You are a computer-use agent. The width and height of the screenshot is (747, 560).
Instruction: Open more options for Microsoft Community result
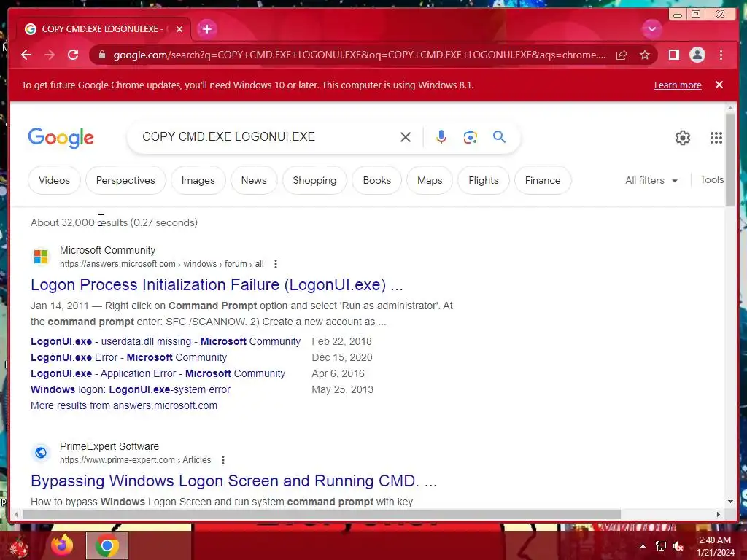click(x=275, y=264)
